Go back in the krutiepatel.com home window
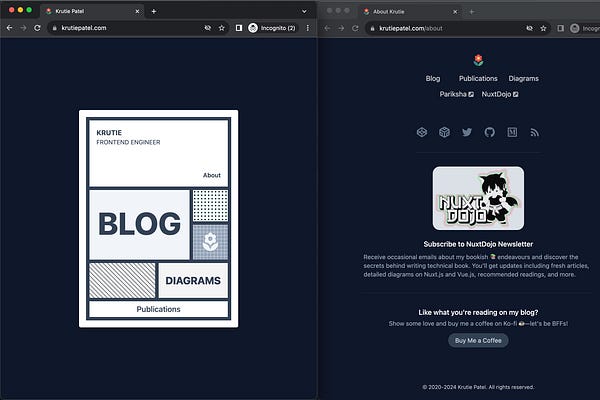This screenshot has height=400, width=600. pos(10,28)
